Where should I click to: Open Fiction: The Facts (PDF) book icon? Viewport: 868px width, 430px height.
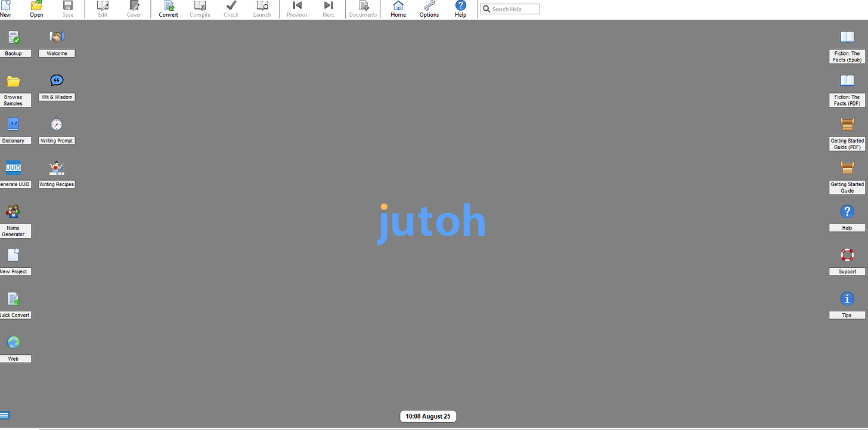[x=847, y=81]
